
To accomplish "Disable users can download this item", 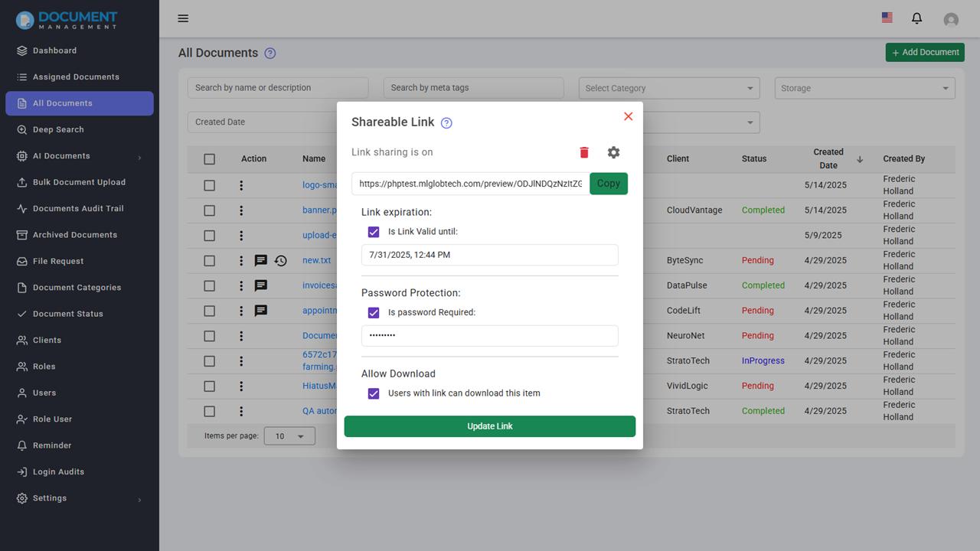I will click(374, 393).
